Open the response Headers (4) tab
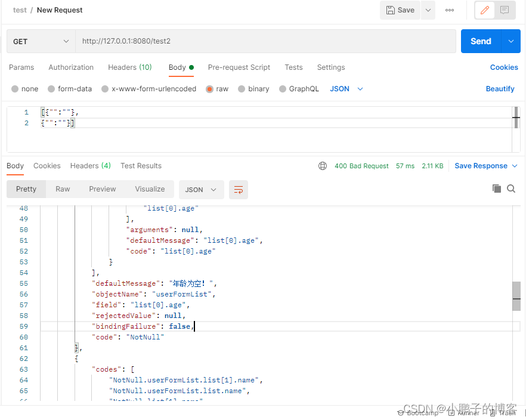The image size is (526, 420). (91, 166)
